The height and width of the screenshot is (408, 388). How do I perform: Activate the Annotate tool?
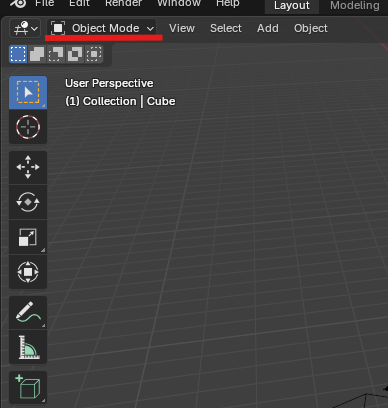tap(28, 312)
